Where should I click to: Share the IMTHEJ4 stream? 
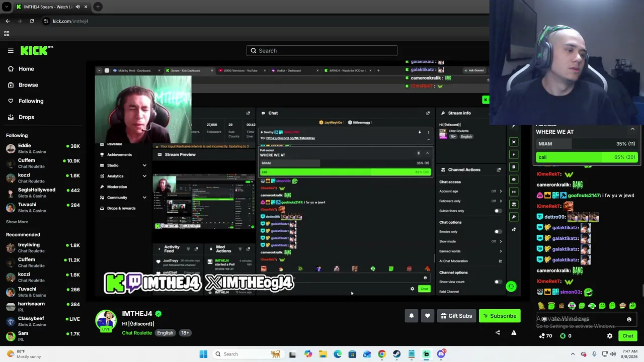click(498, 332)
